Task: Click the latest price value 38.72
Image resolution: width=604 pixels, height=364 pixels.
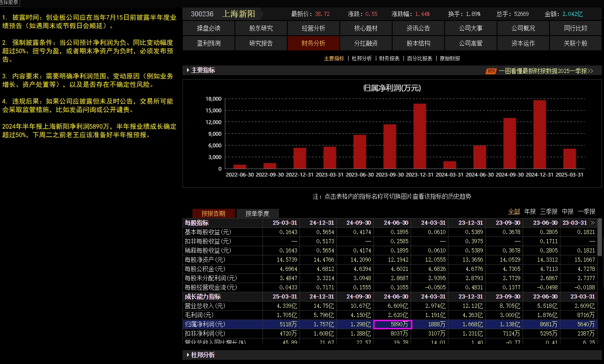Action: pyautogui.click(x=322, y=14)
